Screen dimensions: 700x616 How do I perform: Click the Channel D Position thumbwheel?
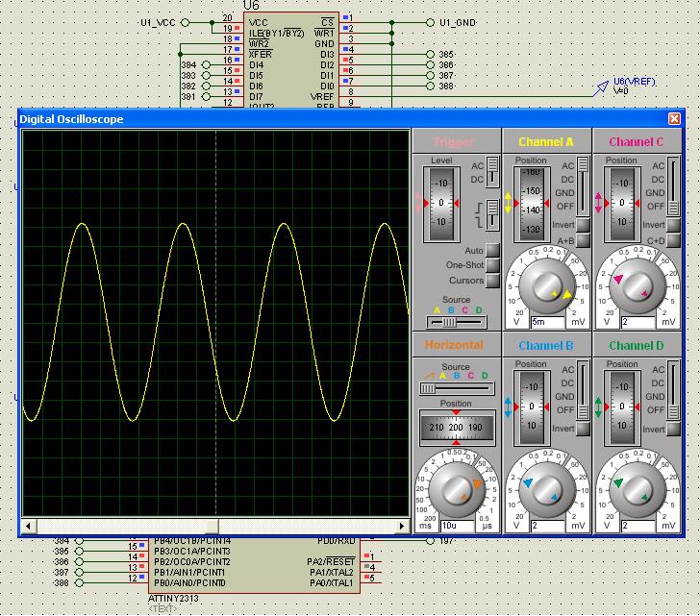[x=622, y=407]
